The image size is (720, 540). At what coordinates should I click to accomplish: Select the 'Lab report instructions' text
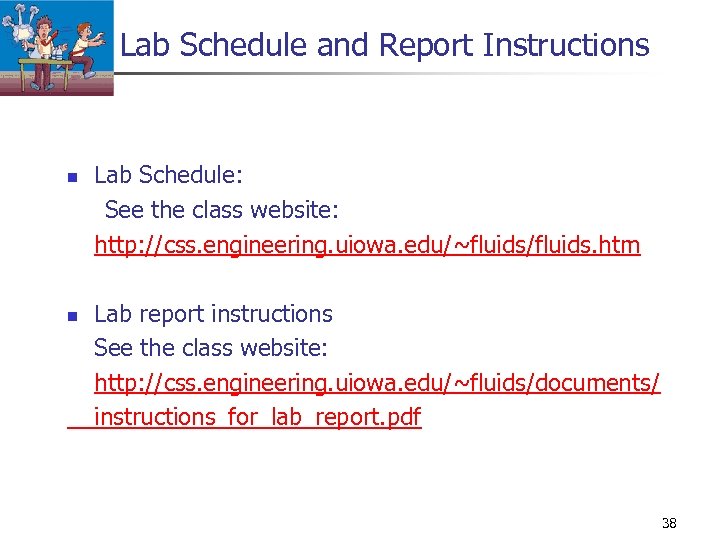pyautogui.click(x=213, y=314)
